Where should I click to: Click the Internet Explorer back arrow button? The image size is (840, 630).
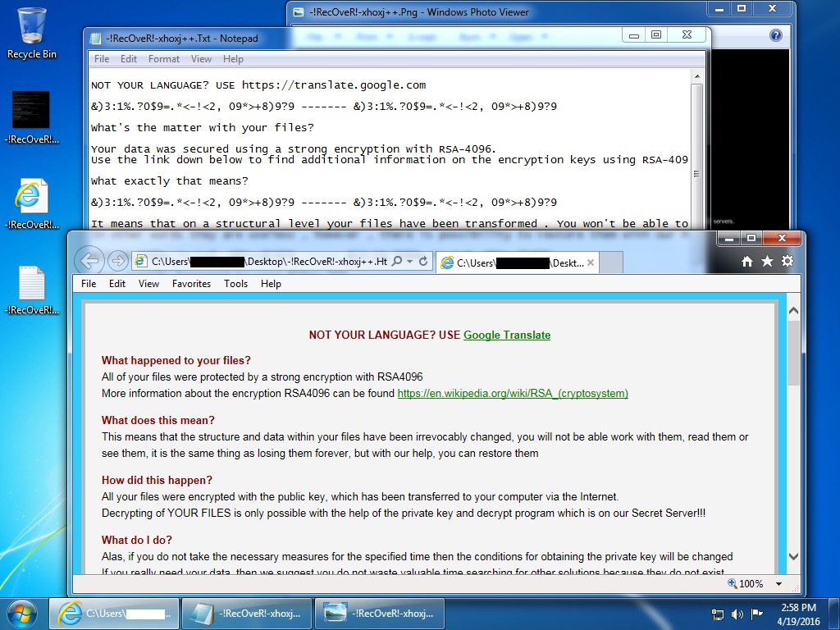pyautogui.click(x=89, y=261)
